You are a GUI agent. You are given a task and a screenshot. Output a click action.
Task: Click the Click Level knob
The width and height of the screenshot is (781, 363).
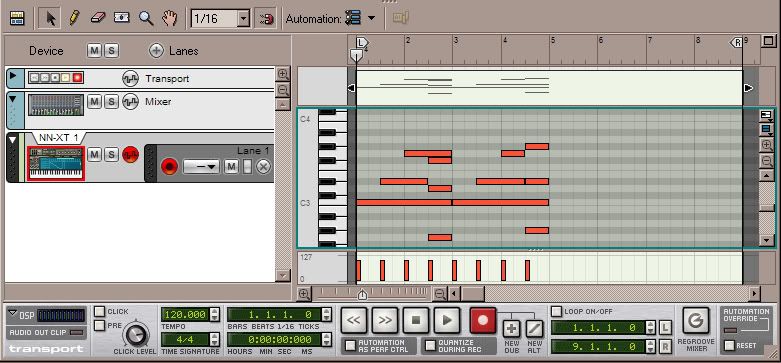point(136,335)
